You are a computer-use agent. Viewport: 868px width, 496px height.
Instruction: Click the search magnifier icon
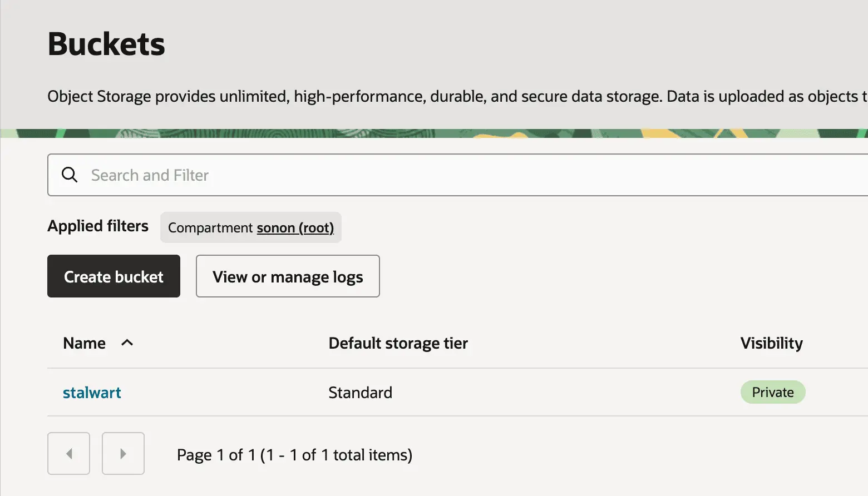pyautogui.click(x=70, y=175)
